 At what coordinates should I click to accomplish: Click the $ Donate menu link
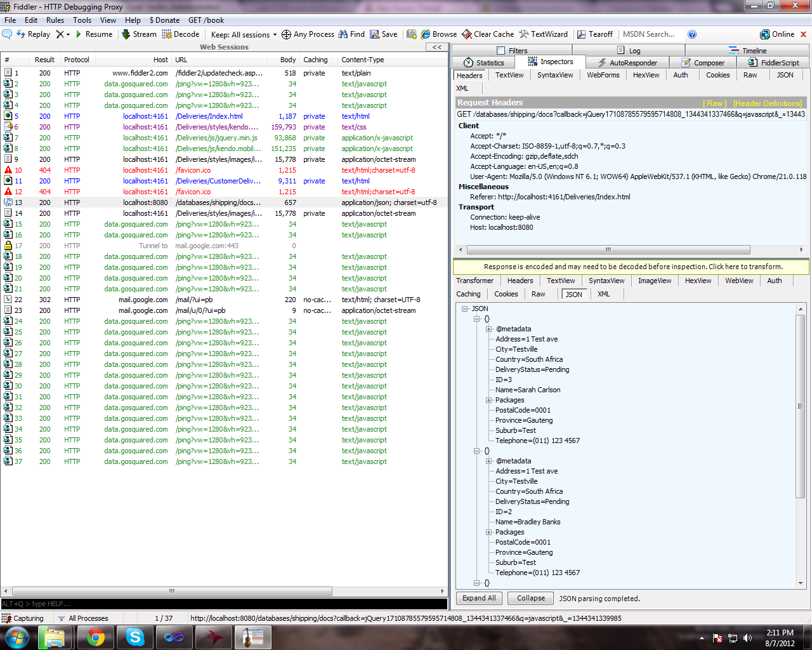pos(164,20)
